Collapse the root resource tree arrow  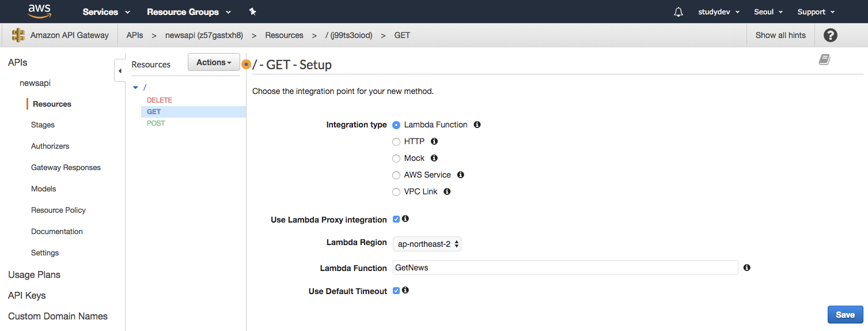pyautogui.click(x=135, y=88)
